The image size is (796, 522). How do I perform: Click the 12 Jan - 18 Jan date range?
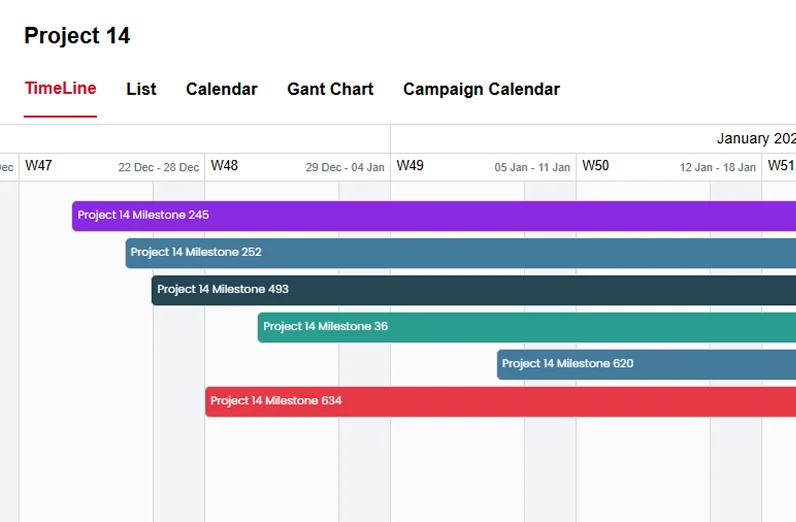[718, 168]
